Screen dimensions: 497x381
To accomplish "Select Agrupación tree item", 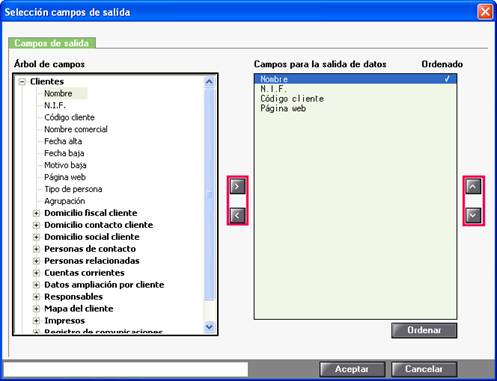I will (65, 201).
